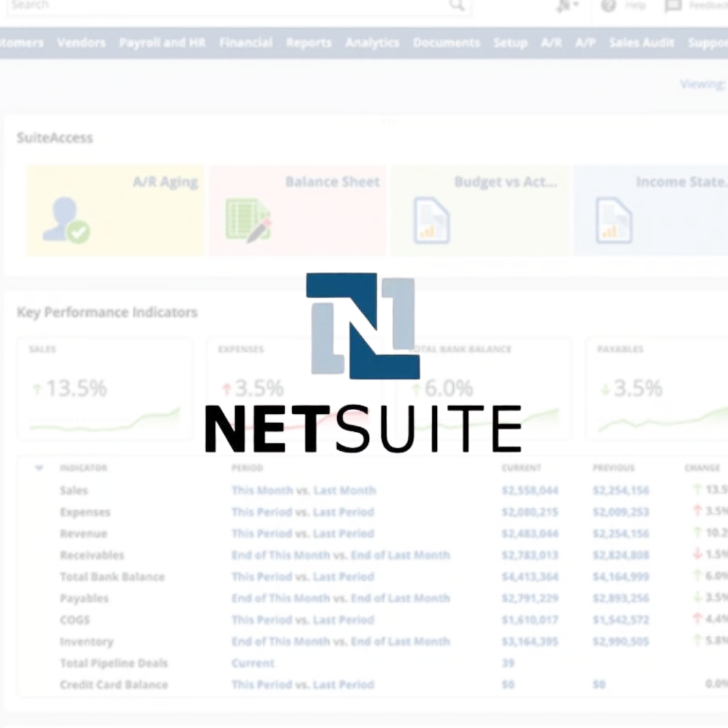The image size is (728, 728).
Task: Click the search magnifier icon
Action: (457, 5)
